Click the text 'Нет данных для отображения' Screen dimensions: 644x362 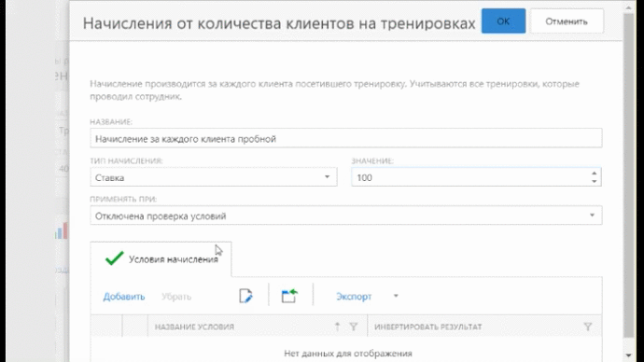(x=348, y=353)
